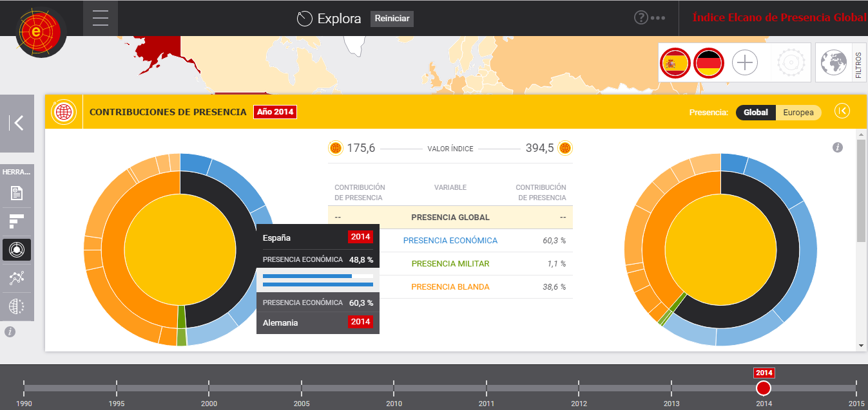
Task: Collapse the left sidebar panel
Action: pos(17,124)
